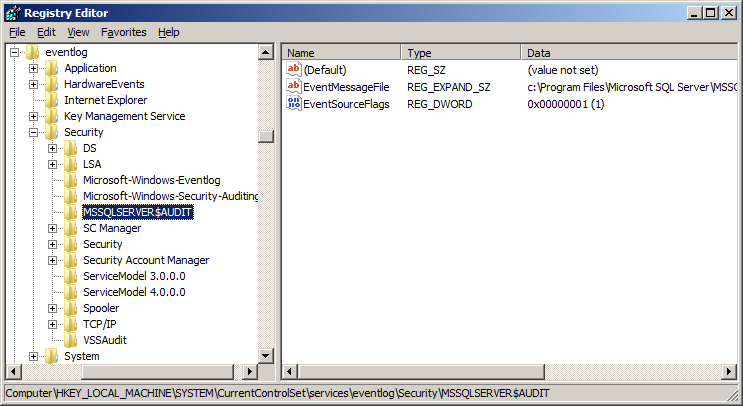Click the Key Management Service folder icon

click(x=52, y=116)
